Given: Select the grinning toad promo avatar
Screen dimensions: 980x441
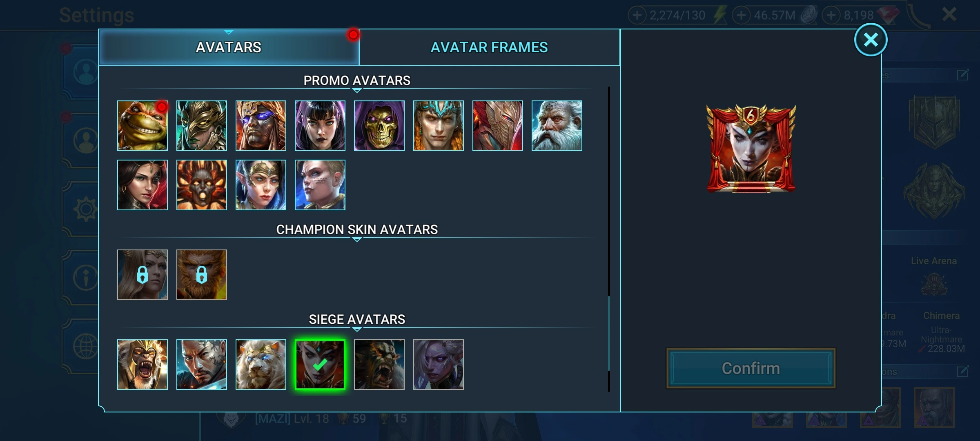Looking at the screenshot, I should tap(142, 126).
